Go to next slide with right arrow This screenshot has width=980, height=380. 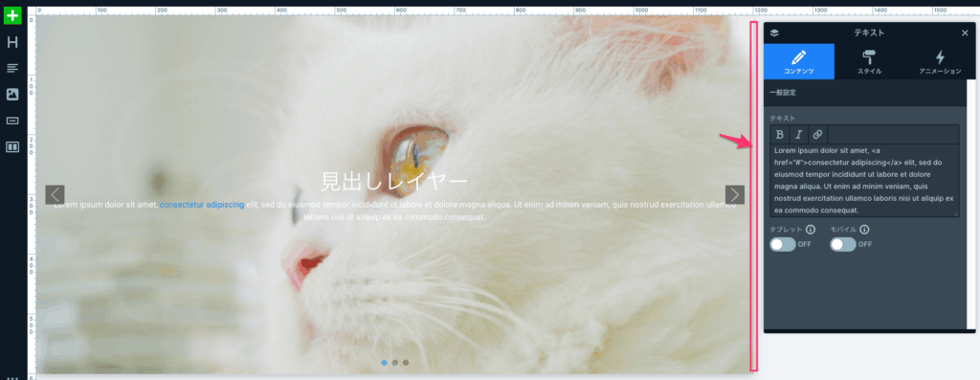(734, 195)
